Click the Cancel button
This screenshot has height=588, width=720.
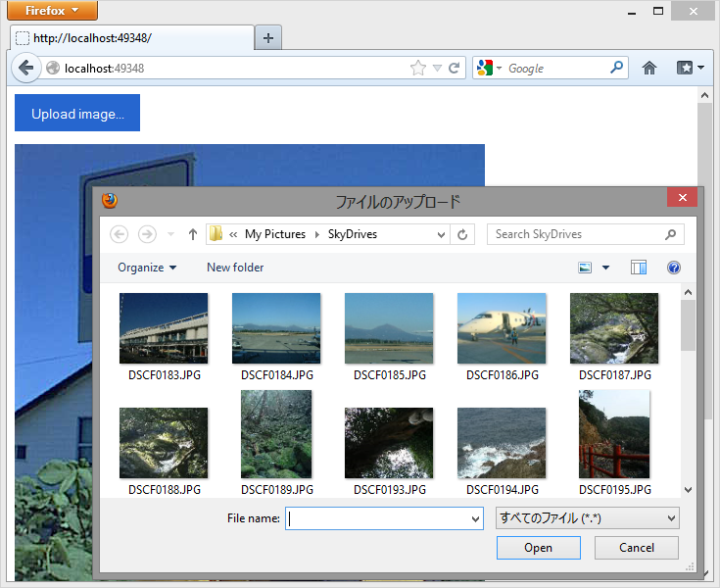click(637, 548)
